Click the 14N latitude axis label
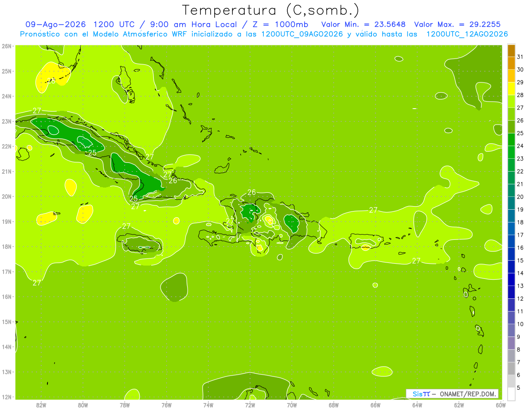Viewport: 532px width, 411px height. (x=7, y=347)
